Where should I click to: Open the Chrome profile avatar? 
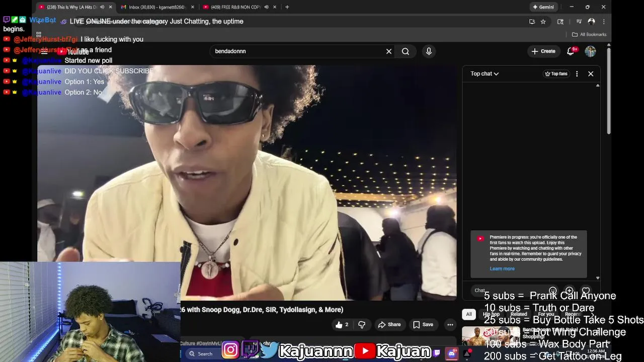pos(591,22)
